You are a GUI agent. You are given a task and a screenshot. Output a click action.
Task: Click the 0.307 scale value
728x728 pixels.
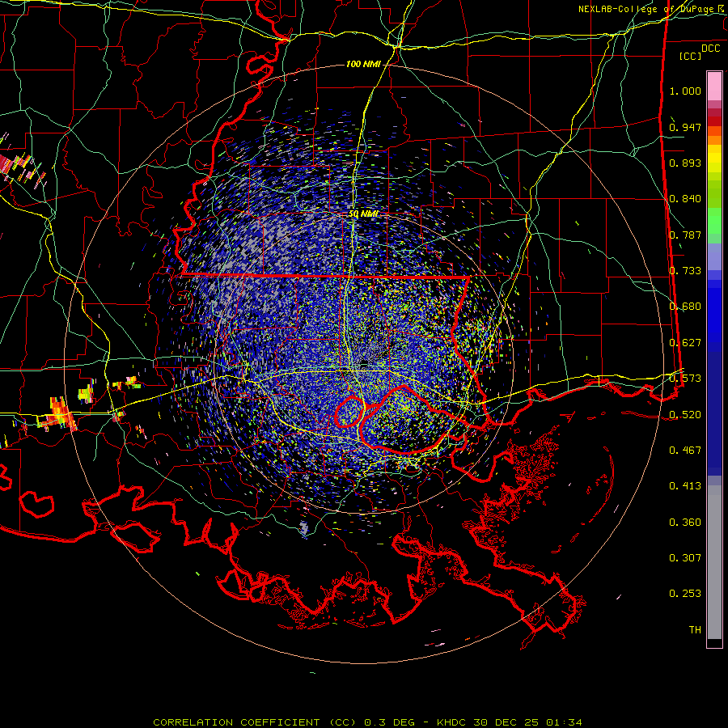pos(685,558)
